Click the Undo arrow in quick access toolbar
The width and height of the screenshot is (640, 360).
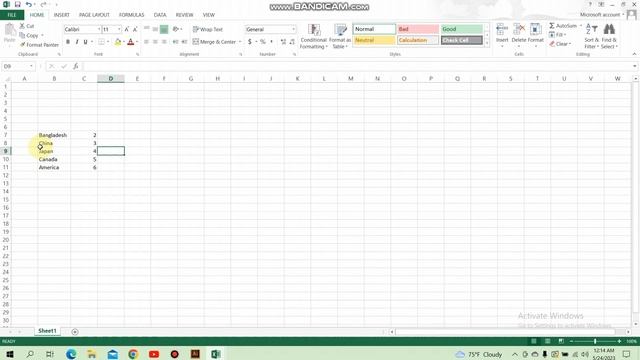29,4
